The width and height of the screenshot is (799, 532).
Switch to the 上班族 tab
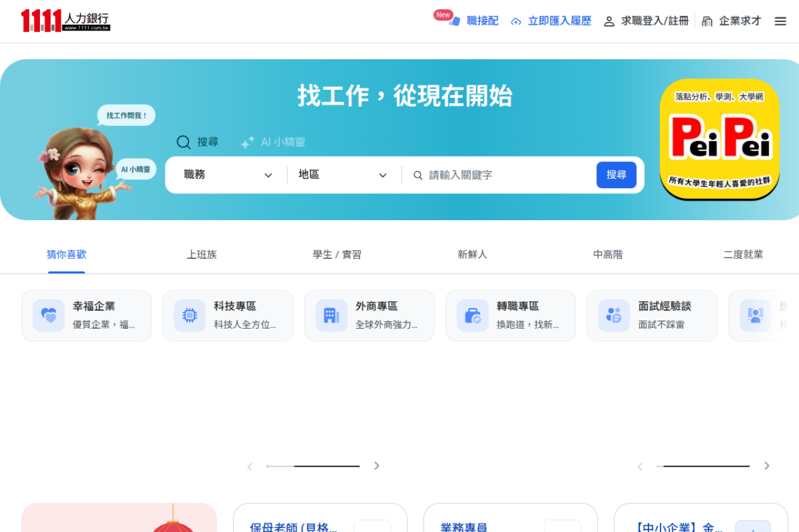coord(202,254)
